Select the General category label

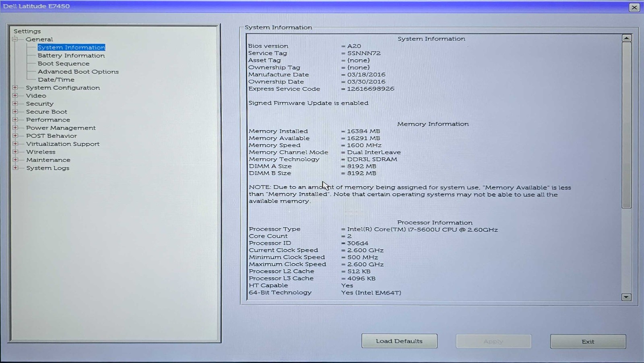tap(39, 39)
